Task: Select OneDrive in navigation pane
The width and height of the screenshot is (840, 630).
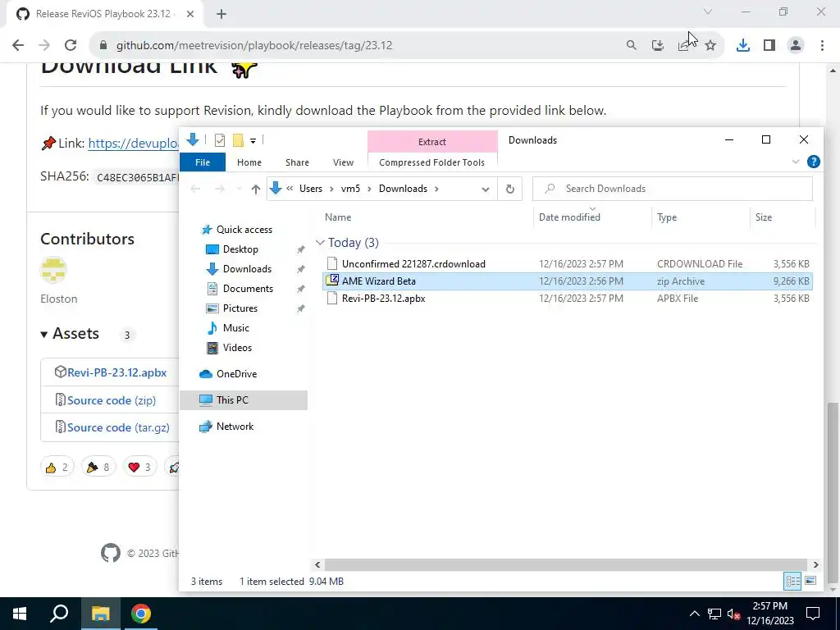Action: click(236, 374)
